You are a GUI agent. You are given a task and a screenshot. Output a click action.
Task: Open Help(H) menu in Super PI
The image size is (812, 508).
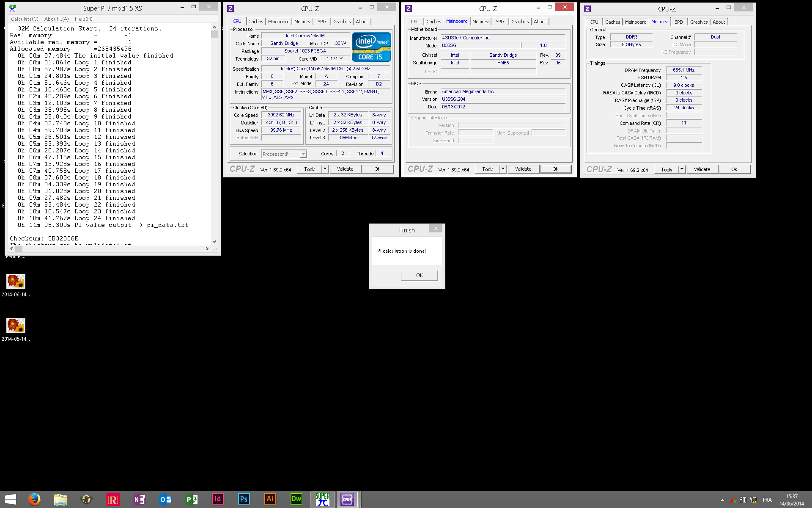(x=83, y=19)
